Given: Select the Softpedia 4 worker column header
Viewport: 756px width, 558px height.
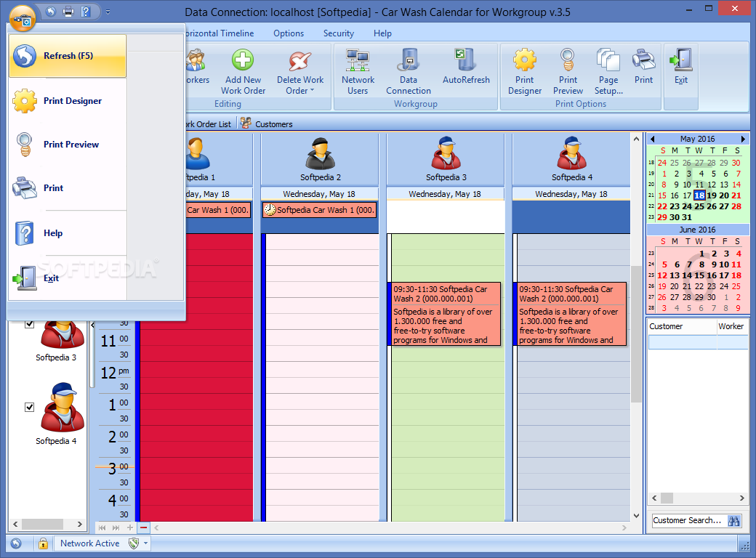Looking at the screenshot, I should coord(572,159).
